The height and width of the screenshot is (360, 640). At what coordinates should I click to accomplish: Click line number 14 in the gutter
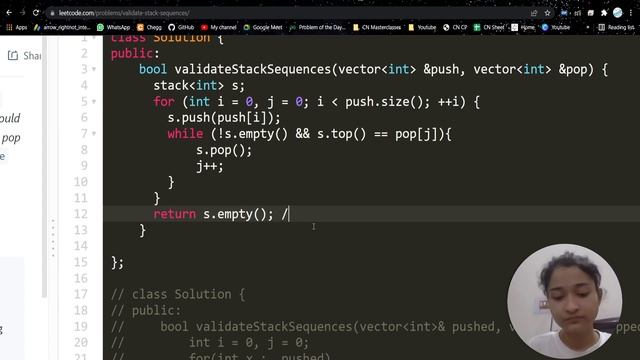81,246
